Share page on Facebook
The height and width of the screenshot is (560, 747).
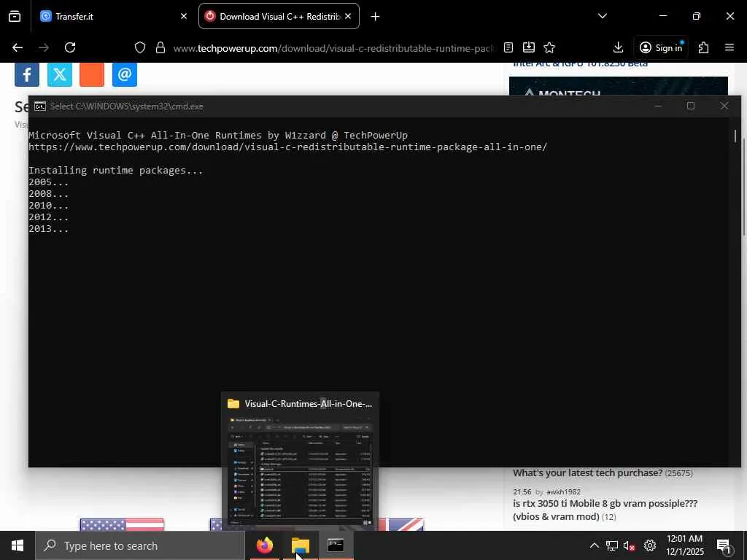[27, 75]
